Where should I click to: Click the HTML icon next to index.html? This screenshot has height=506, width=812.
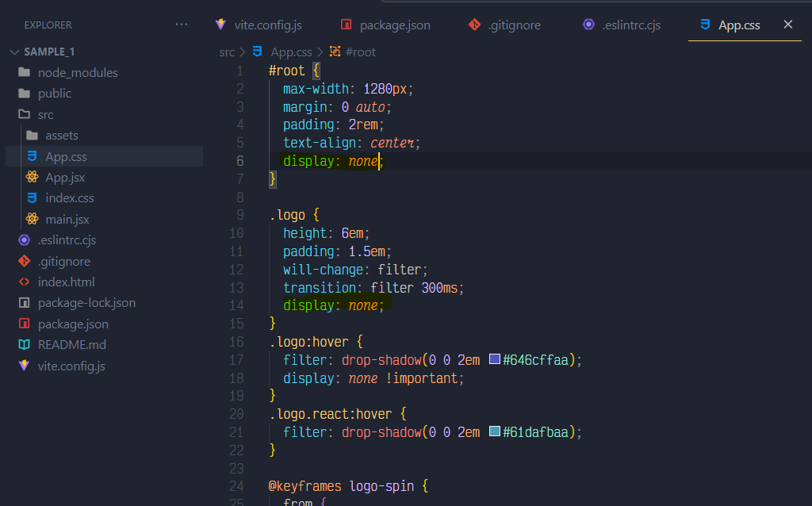24,282
